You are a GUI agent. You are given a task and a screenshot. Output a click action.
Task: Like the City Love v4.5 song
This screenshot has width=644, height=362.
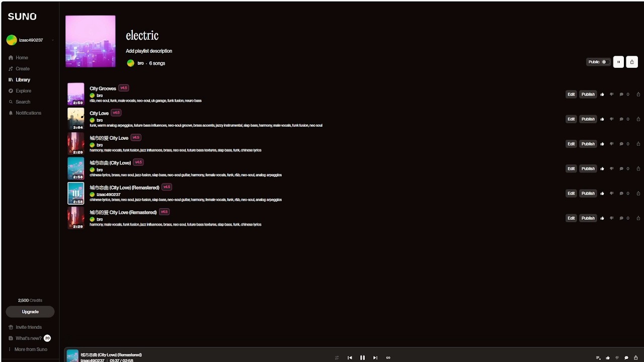[602, 119]
